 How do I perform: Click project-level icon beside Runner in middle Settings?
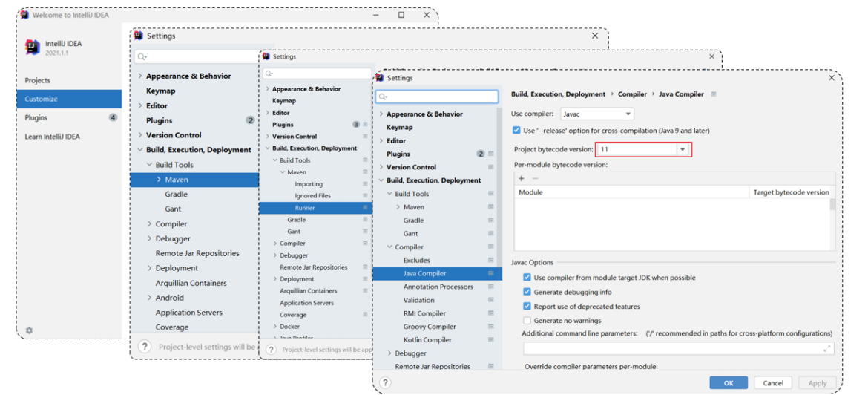point(365,208)
